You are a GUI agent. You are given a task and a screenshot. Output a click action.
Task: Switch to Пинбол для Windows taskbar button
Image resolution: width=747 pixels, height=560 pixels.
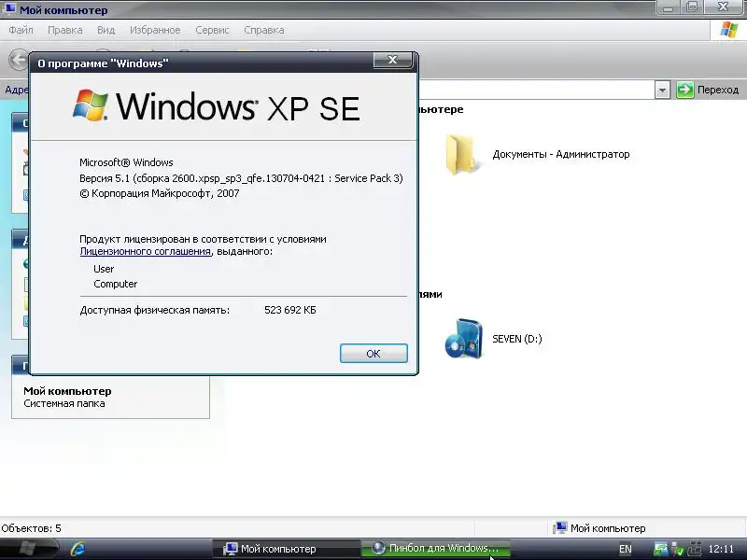pos(435,548)
